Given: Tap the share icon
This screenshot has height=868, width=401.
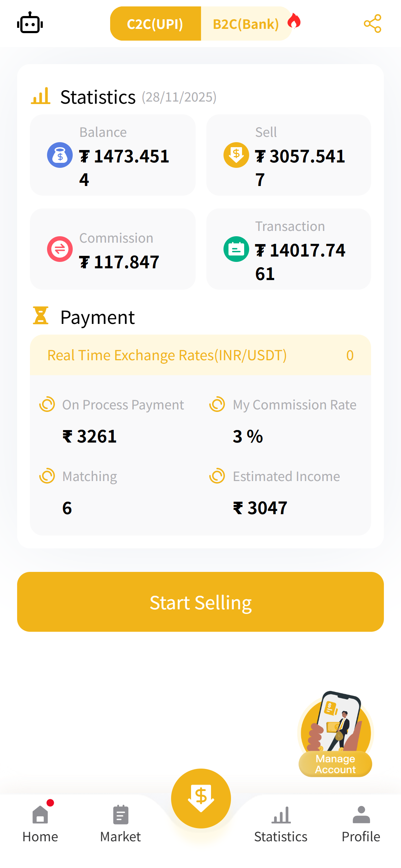Looking at the screenshot, I should 372,24.
